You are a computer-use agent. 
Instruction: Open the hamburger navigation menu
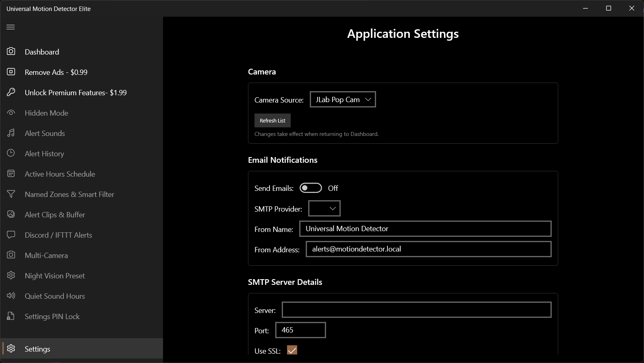[x=11, y=27]
